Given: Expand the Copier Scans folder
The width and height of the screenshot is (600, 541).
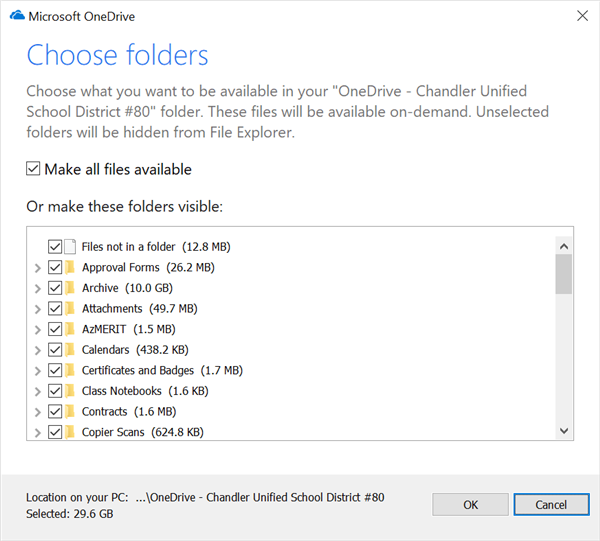Looking at the screenshot, I should pos(38,433).
